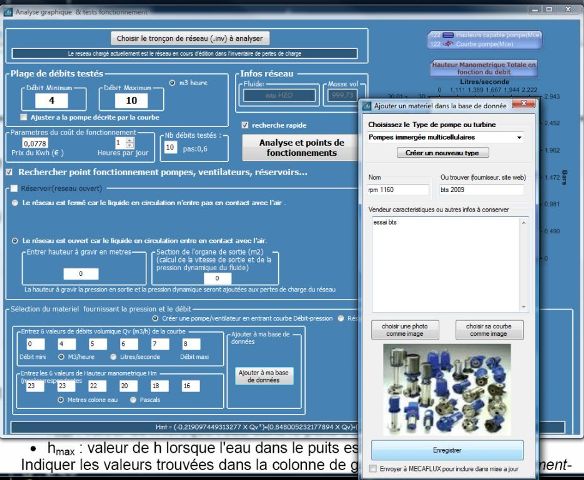Select the Pascals radio button
The height and width of the screenshot is (480, 584).
[133, 400]
